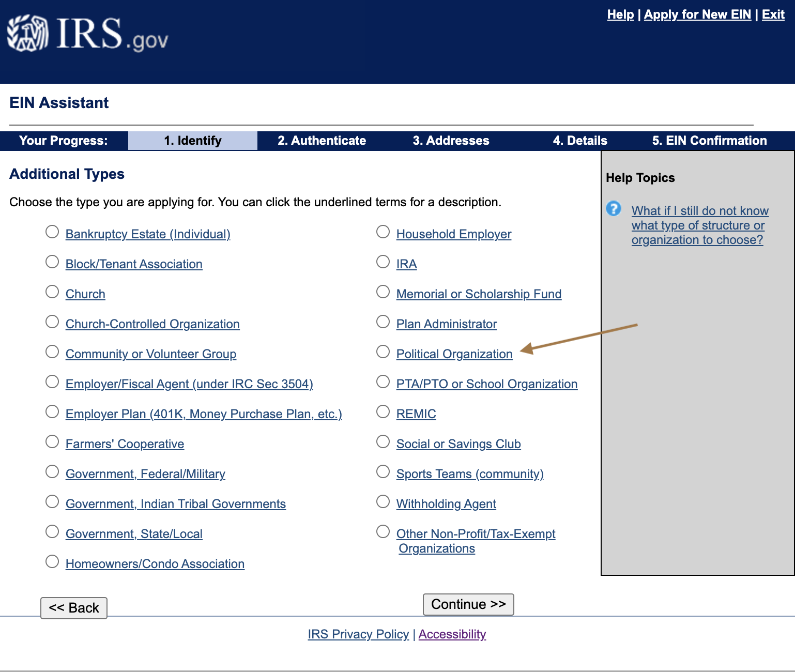
Task: Select the Withholding Agent radio button
Action: click(x=383, y=502)
